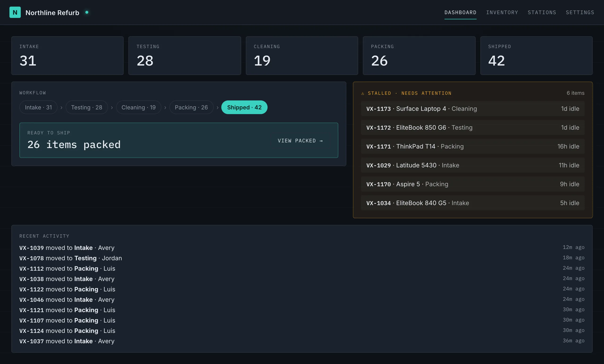Viewport: 604px width, 364px height.
Task: Click activity row VX-1078 moved to Testing
Action: 302,258
